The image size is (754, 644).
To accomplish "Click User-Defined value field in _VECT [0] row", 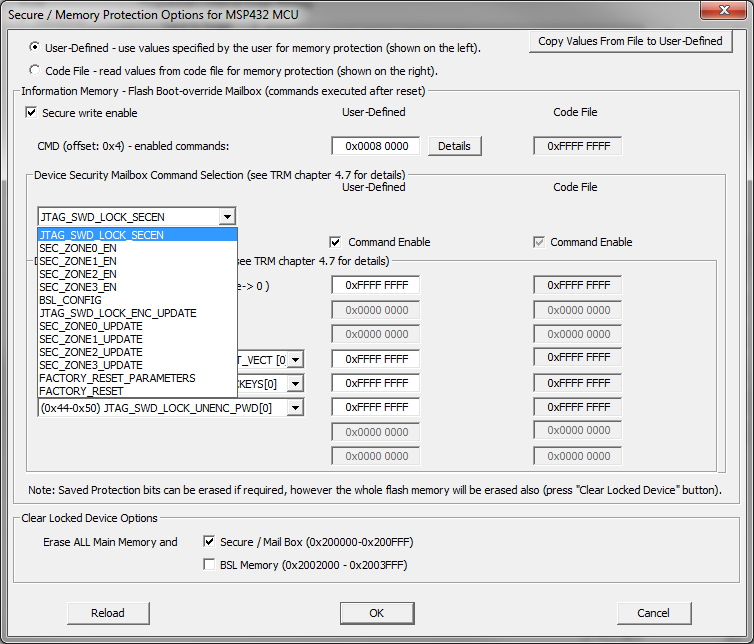I will coord(376,359).
